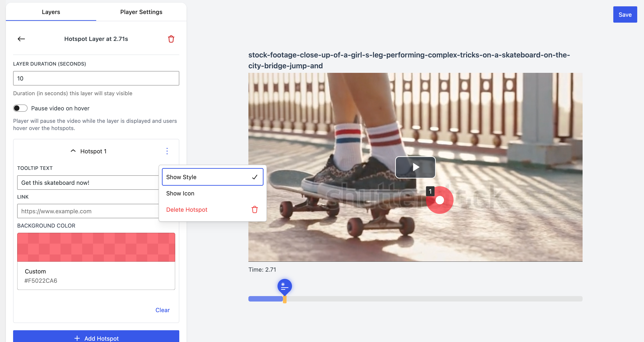Image resolution: width=644 pixels, height=342 pixels.
Task: Collapse Hotspot 1 section chevron
Action: click(x=73, y=151)
